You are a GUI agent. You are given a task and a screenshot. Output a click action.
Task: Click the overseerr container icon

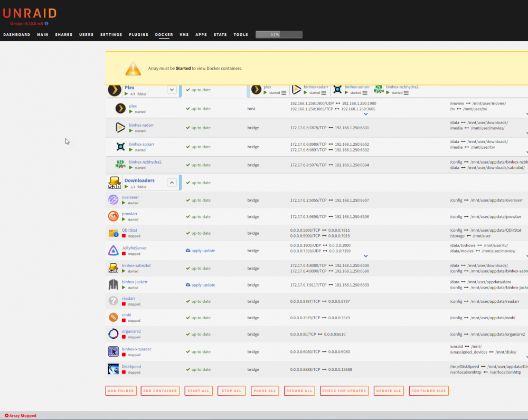113,200
